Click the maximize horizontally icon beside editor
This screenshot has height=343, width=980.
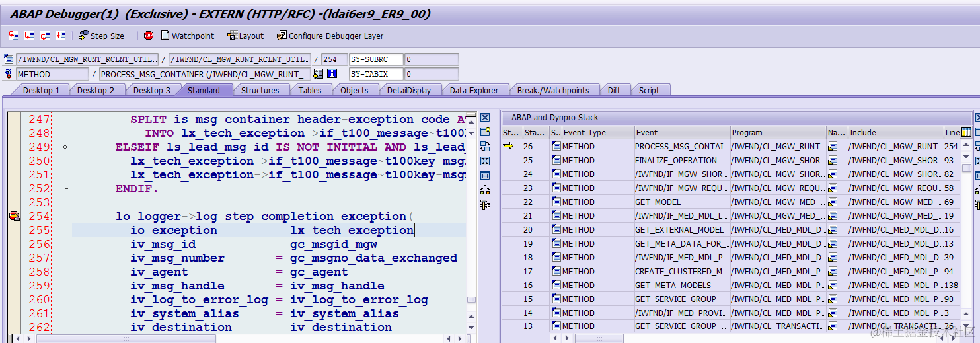pos(485,176)
